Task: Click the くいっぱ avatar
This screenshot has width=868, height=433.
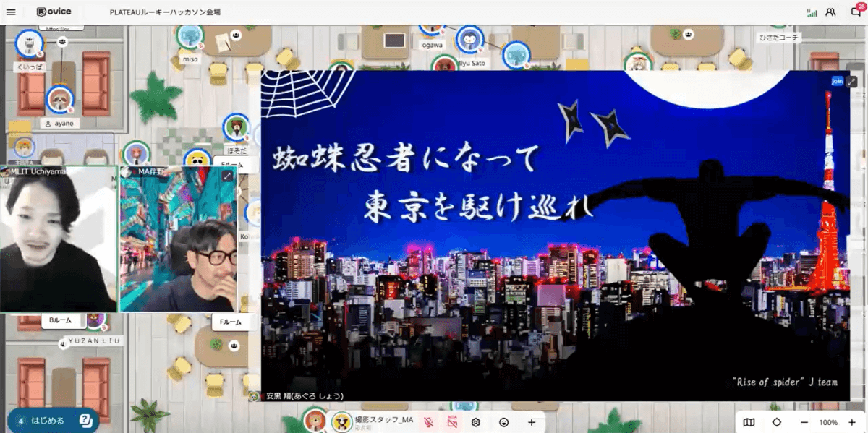Action: pos(30,43)
